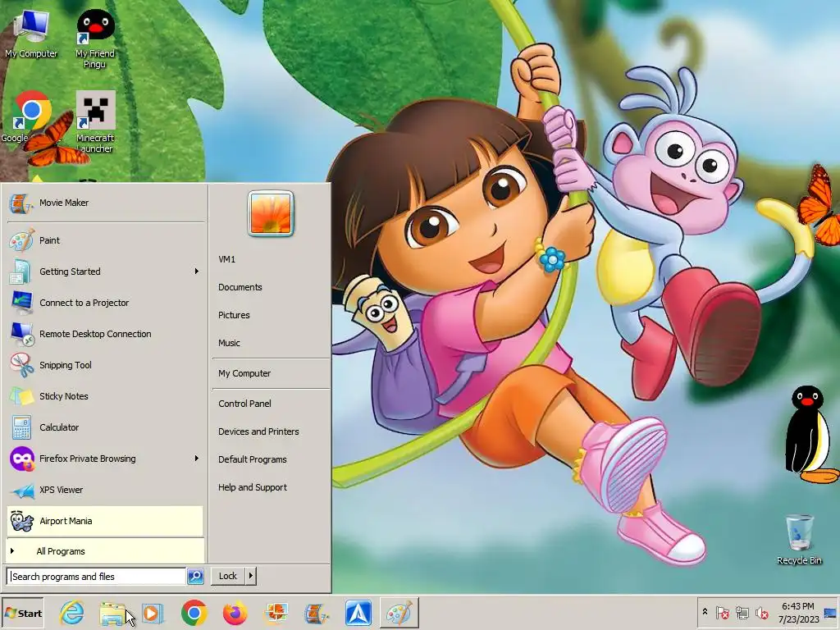Click the Calculator icon in Start menu
Viewport: 840px width, 630px height.
[21, 427]
